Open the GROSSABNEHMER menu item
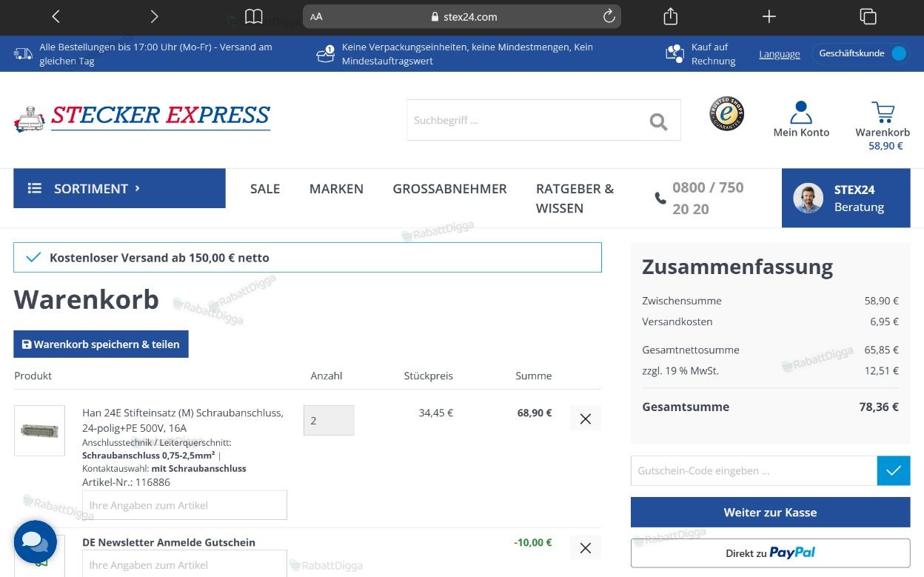The width and height of the screenshot is (924, 577). click(449, 189)
